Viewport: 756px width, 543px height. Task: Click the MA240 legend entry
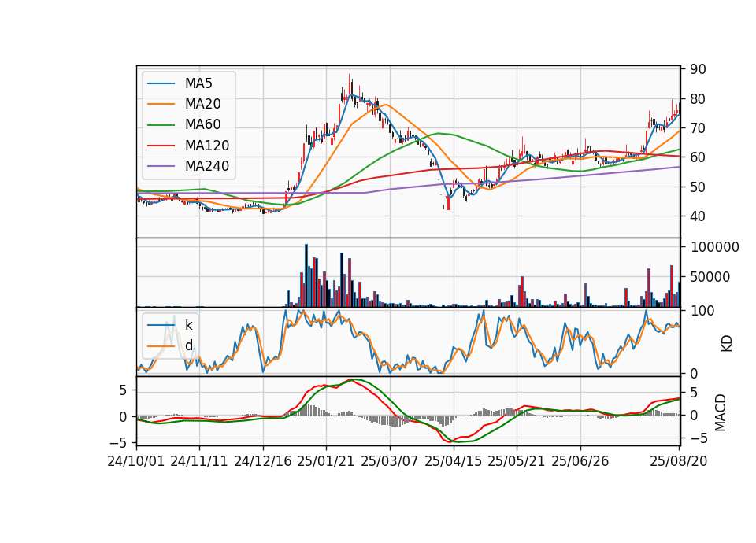click(188, 166)
